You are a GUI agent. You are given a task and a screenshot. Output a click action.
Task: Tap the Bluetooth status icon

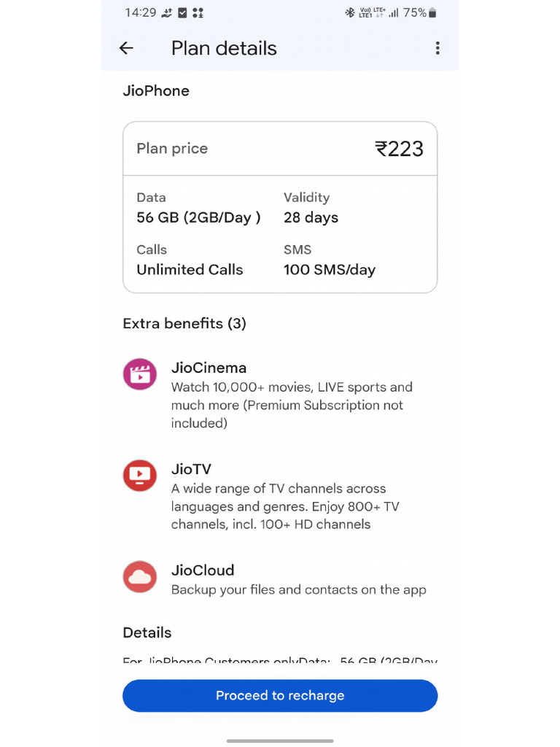(349, 12)
